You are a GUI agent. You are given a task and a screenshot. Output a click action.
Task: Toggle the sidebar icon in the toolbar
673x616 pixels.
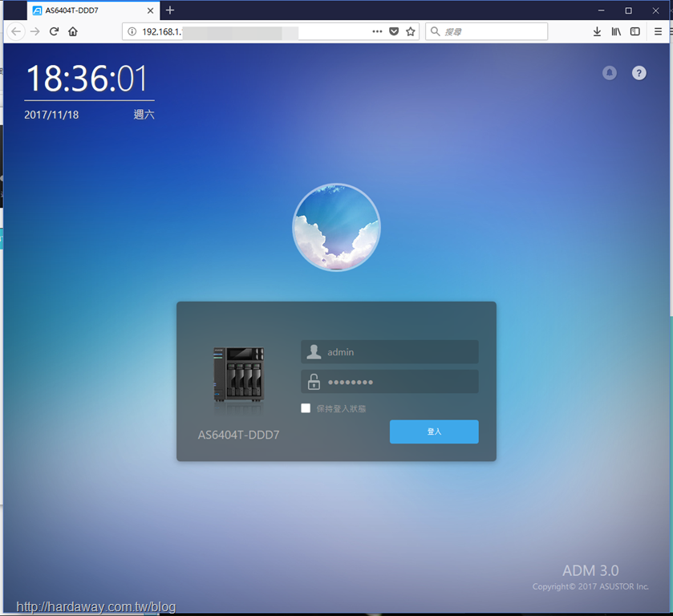click(x=634, y=31)
